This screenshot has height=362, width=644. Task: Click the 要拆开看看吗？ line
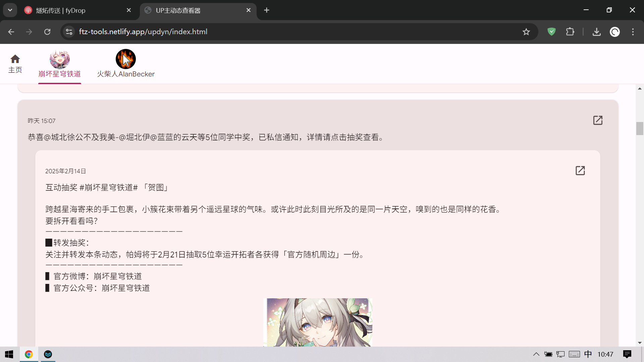pyautogui.click(x=71, y=221)
